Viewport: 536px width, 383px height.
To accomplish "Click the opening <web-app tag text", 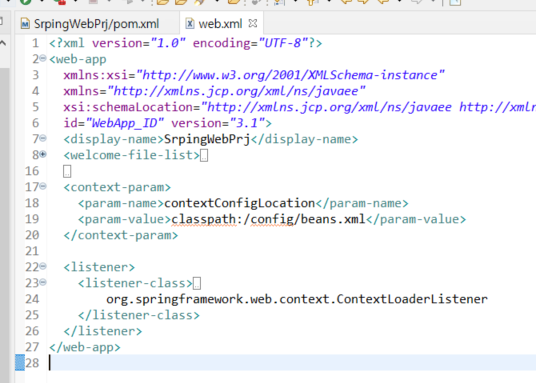I will pos(78,59).
